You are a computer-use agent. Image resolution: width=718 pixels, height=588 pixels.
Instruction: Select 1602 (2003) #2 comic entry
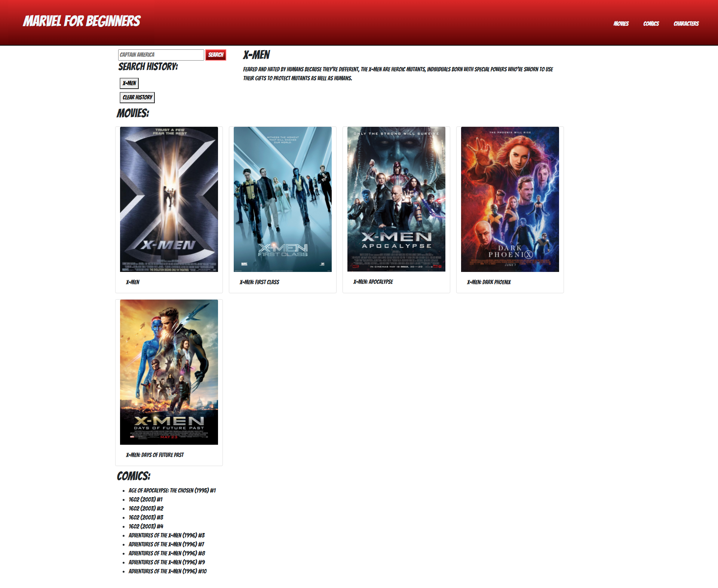tap(146, 508)
